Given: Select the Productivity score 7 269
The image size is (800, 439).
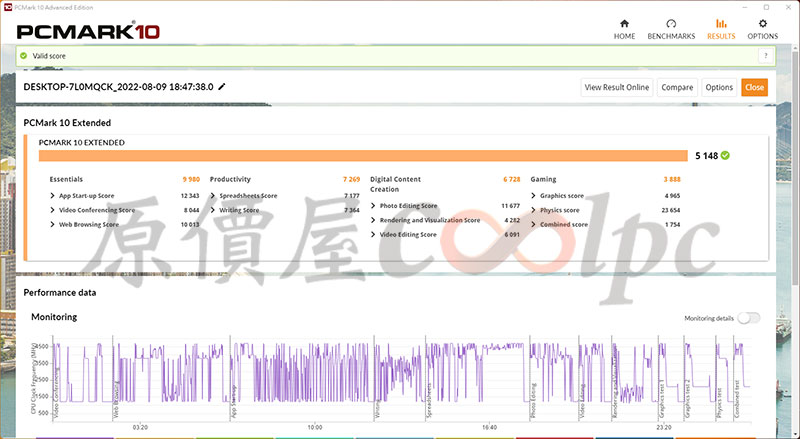Looking at the screenshot, I should (x=352, y=179).
